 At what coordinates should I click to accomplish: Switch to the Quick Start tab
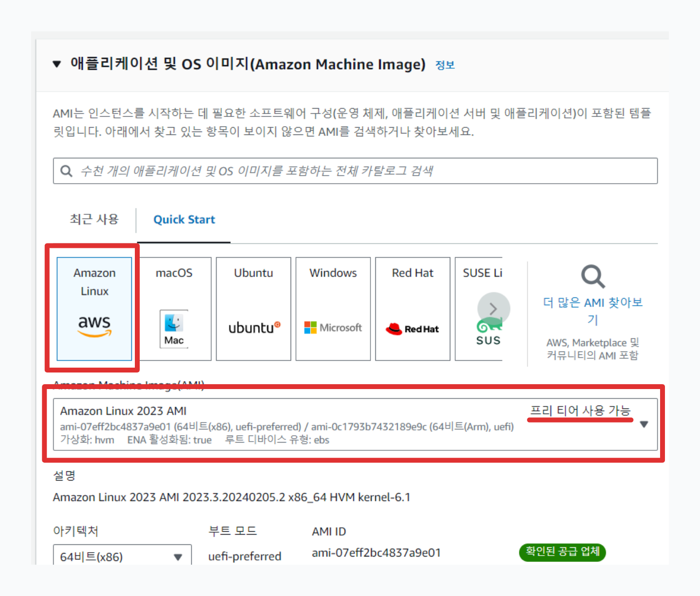(184, 220)
